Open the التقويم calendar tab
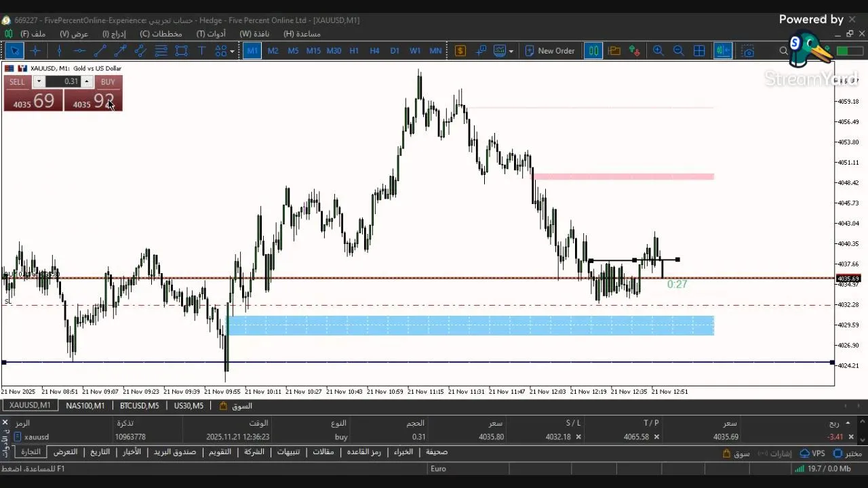This screenshot has height=488, width=868. 219,451
